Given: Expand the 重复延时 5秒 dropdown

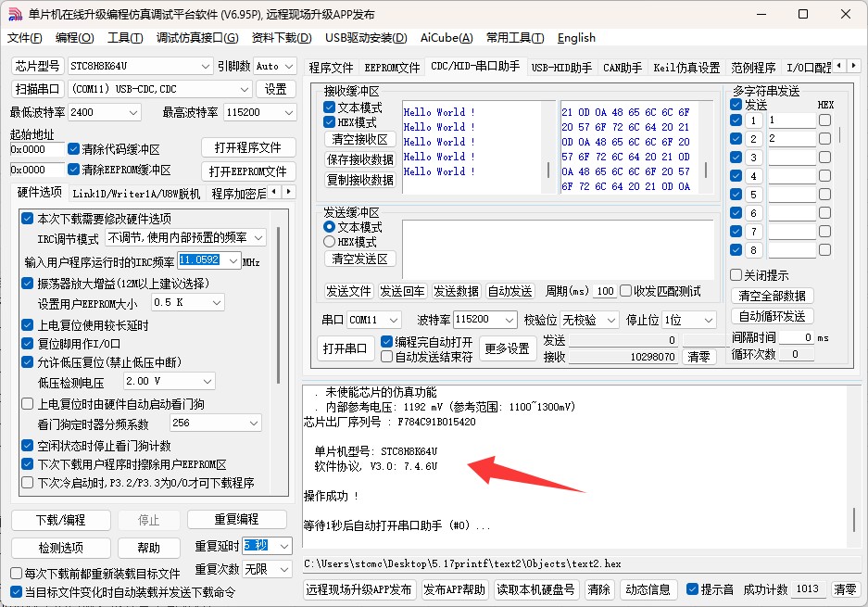Looking at the screenshot, I should click(284, 546).
